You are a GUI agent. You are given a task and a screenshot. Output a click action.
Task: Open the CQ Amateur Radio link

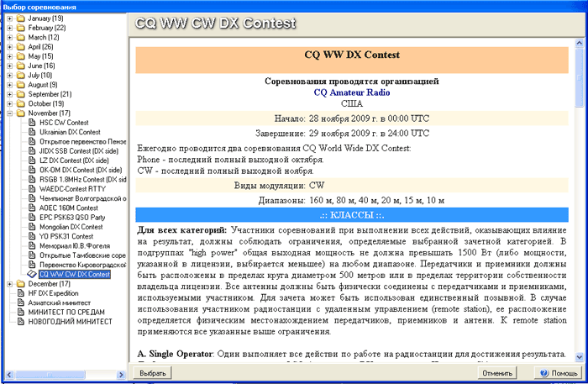click(352, 92)
